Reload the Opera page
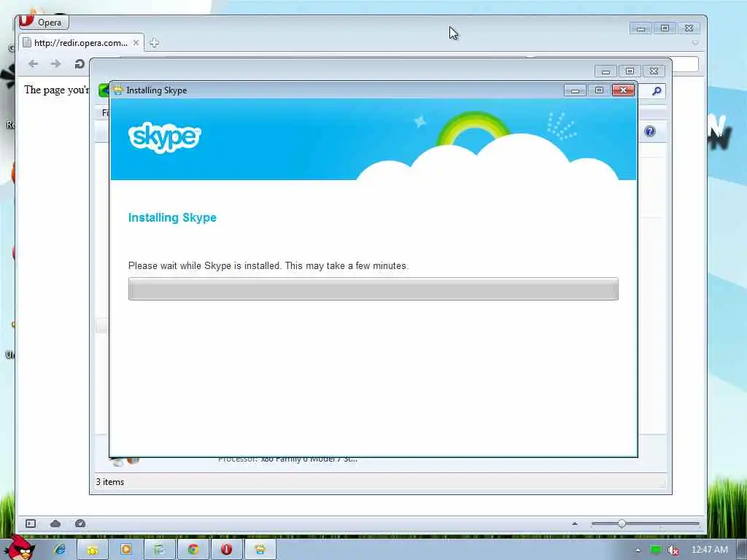 pyautogui.click(x=80, y=64)
